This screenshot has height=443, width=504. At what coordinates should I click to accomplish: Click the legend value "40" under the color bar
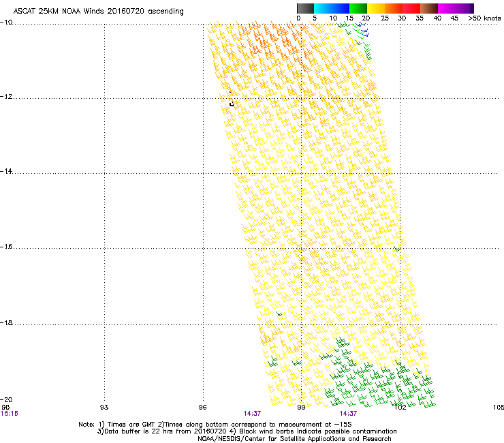[x=437, y=18]
